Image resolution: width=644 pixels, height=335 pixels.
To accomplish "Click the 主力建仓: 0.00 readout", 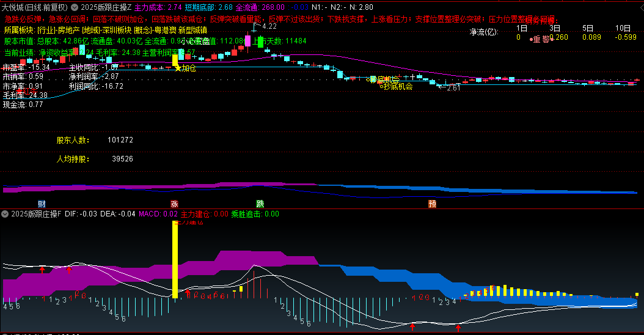I will pos(205,214).
